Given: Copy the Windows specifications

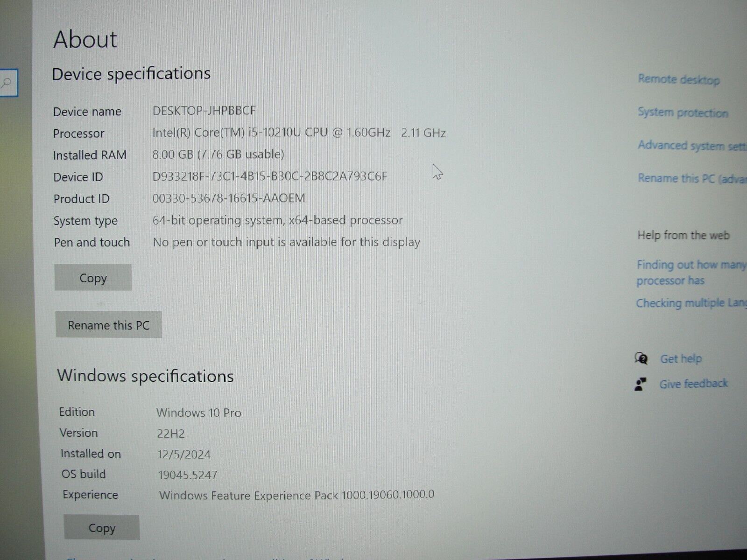Looking at the screenshot, I should point(102,528).
